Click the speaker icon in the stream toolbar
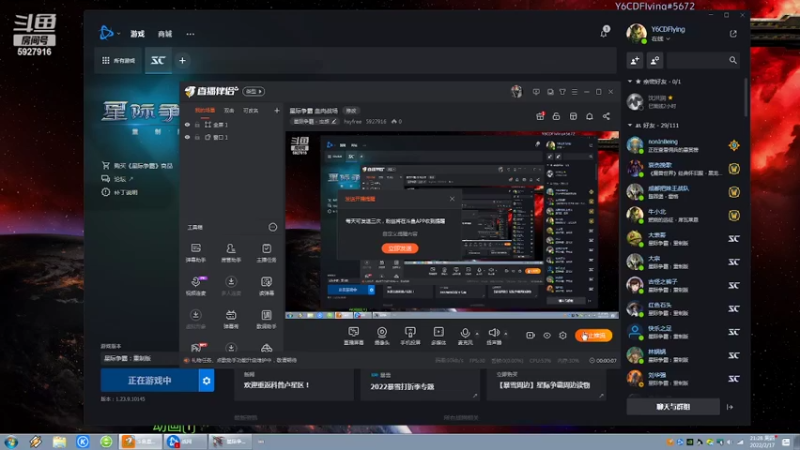Image resolution: width=800 pixels, height=450 pixels. tap(493, 333)
